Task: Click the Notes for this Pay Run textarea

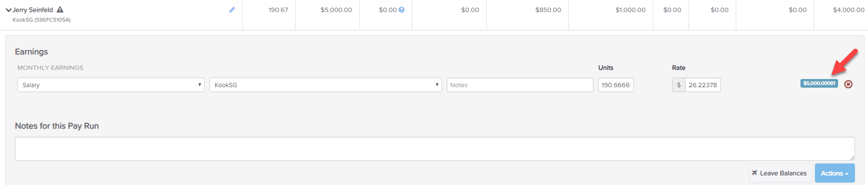Action: (435, 149)
